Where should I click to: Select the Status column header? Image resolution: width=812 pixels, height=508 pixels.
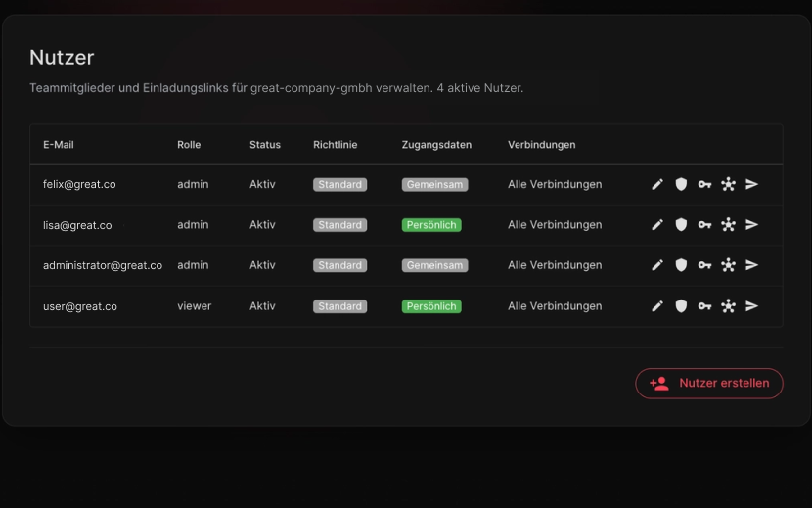point(265,145)
